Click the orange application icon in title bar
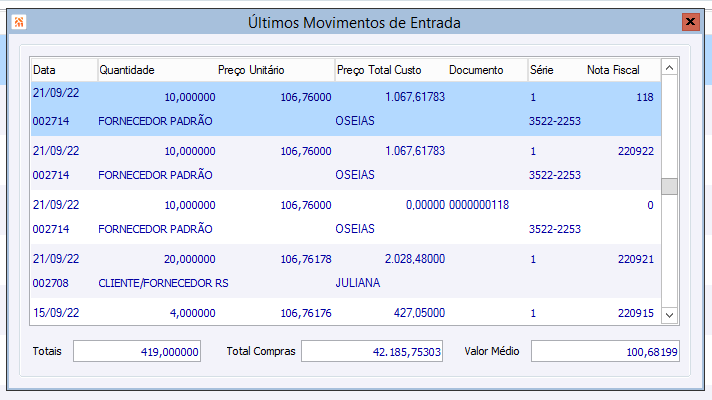 click(19, 22)
